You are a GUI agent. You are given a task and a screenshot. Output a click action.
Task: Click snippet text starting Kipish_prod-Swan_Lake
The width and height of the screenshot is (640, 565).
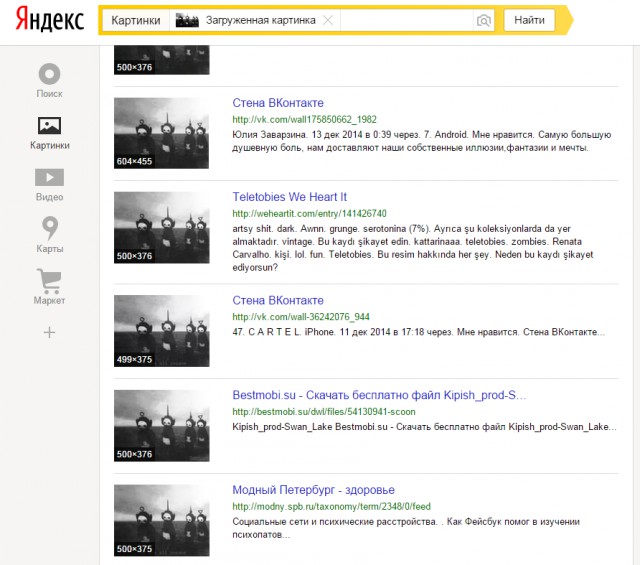424,427
